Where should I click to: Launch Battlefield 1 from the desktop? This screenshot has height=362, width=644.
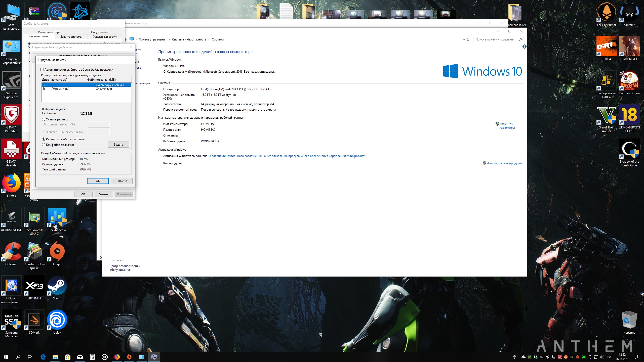[629, 49]
